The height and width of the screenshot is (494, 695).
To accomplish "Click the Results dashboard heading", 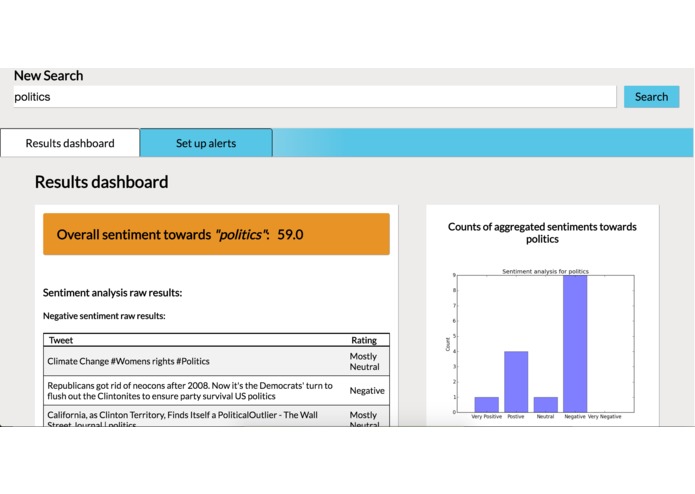I will coord(102,182).
